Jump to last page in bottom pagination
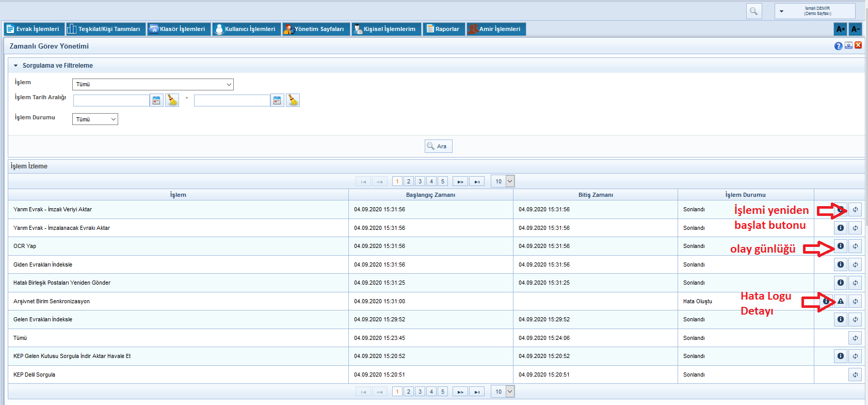 tap(477, 392)
